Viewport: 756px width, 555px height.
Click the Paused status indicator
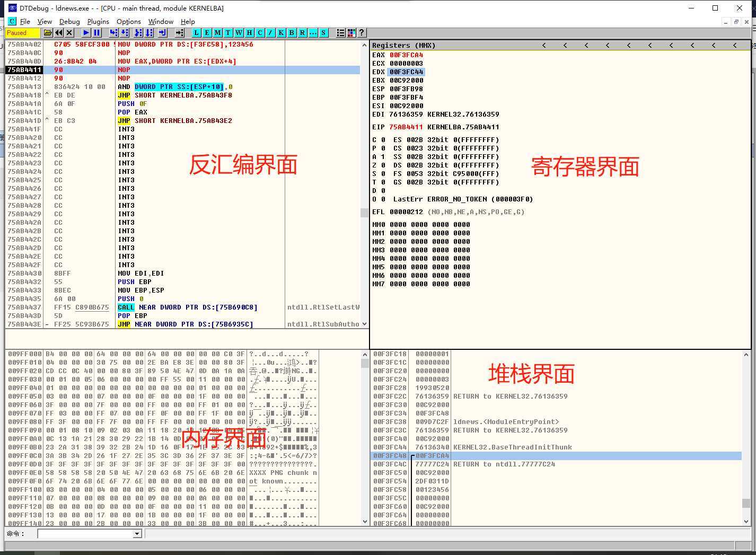pos(22,33)
